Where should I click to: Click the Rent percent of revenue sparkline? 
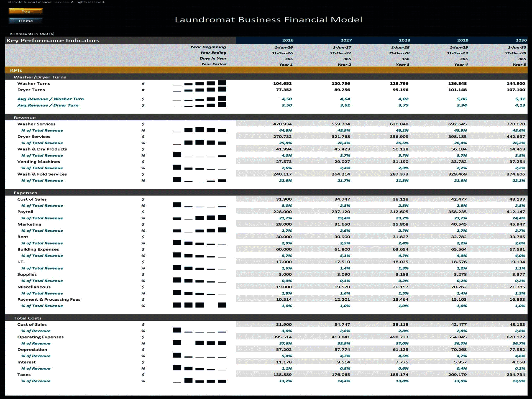click(x=199, y=243)
